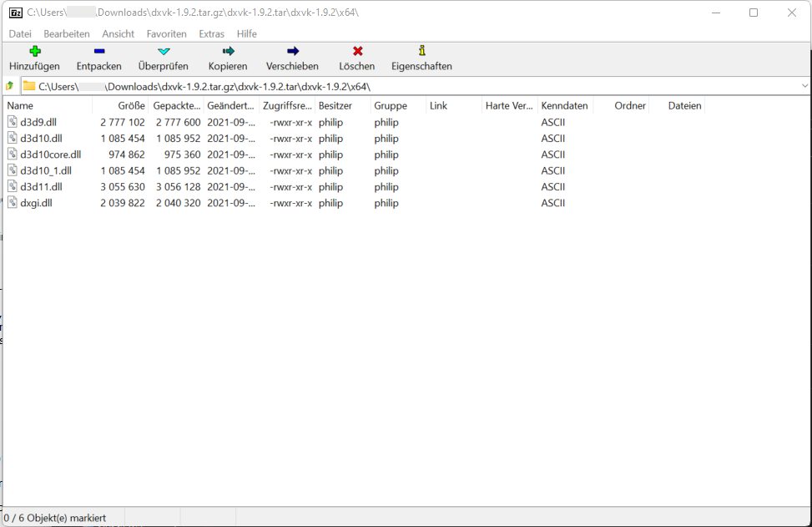
Task: Select d3d10core.dll in the list
Action: coord(50,155)
